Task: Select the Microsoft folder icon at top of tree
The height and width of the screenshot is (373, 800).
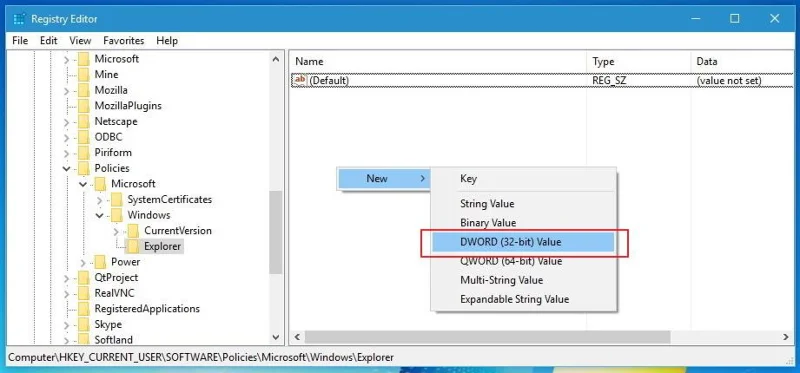Action: (83, 59)
